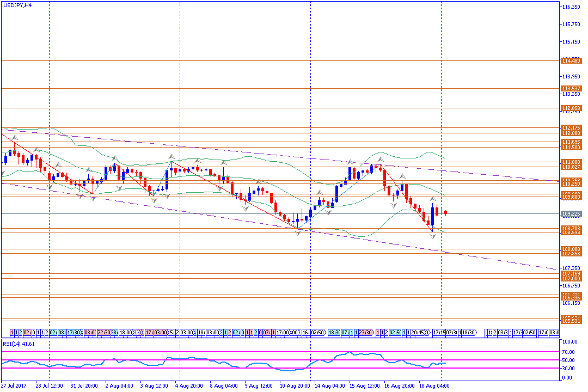588x392 pixels.
Task: Click the USDJPY,H4 chart title
Action: [x=17, y=5]
